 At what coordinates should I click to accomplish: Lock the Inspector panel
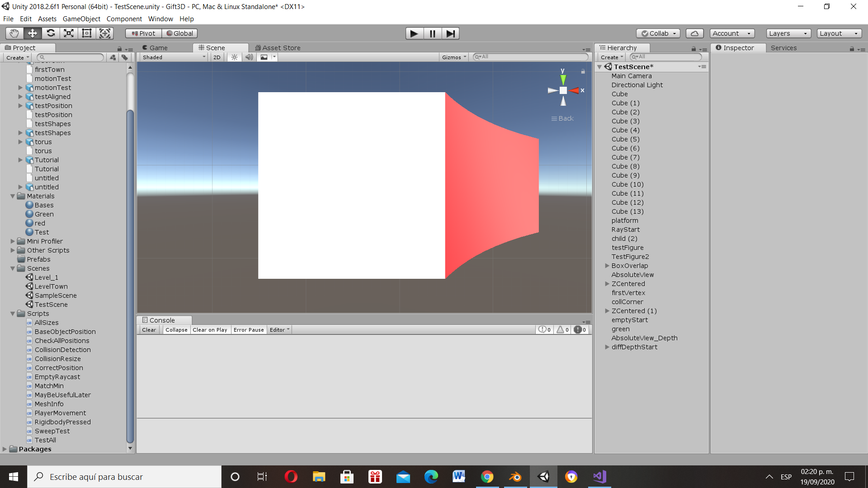(852, 49)
